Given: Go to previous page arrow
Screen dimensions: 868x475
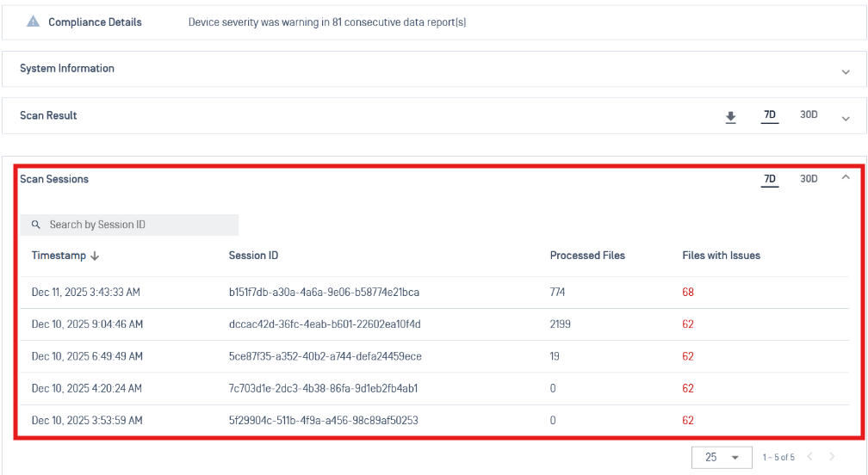Looking at the screenshot, I should (809, 457).
